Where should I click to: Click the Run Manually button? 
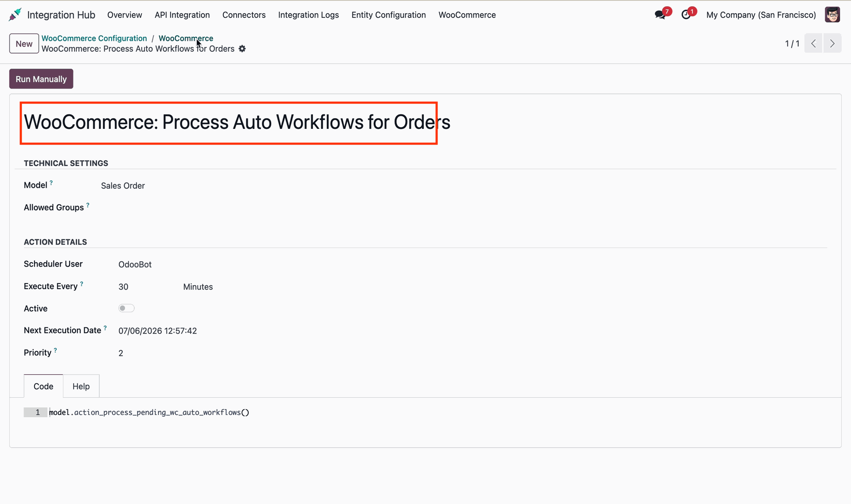[x=41, y=79]
